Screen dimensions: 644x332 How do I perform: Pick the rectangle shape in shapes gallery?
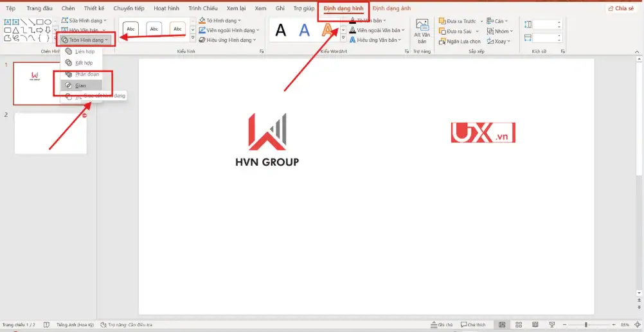click(40, 22)
